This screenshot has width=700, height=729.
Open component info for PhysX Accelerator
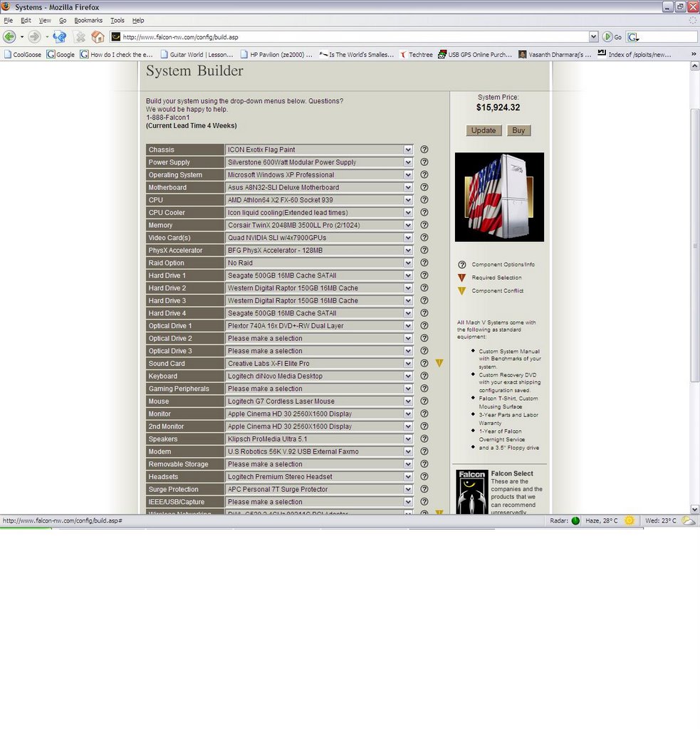pyautogui.click(x=424, y=250)
